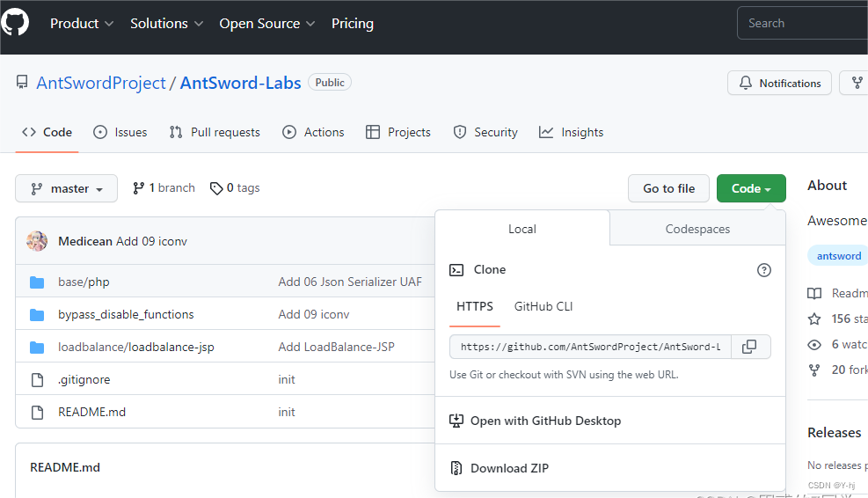Collapse the green Code dropdown
Screen dimensions: 868x498
pyautogui.click(x=750, y=188)
